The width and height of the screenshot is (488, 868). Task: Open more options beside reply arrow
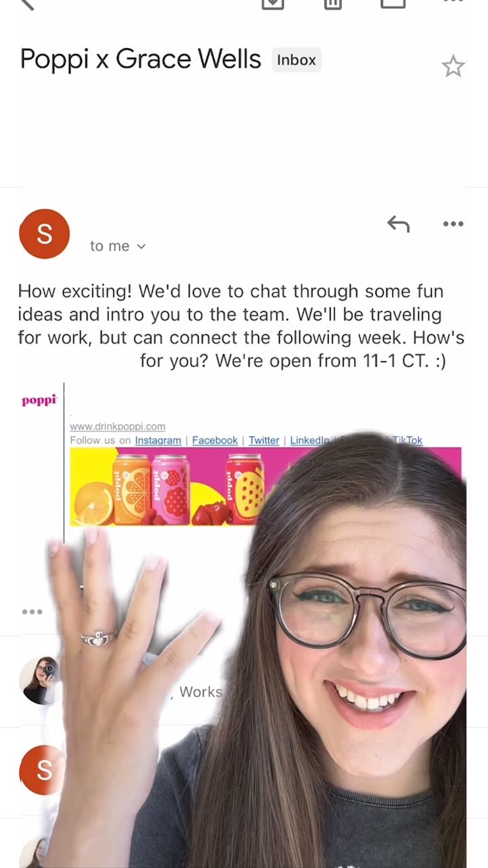tap(453, 224)
